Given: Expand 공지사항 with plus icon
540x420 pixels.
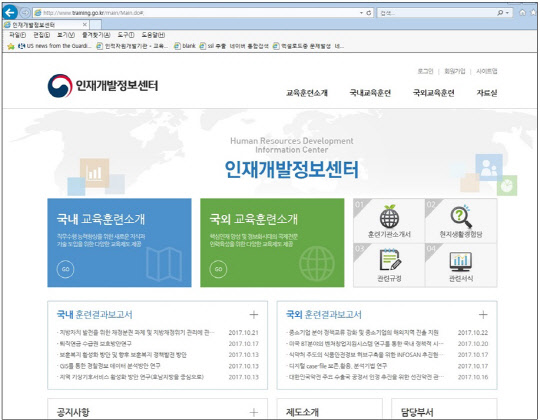Looking at the screenshot, I should [x=254, y=412].
